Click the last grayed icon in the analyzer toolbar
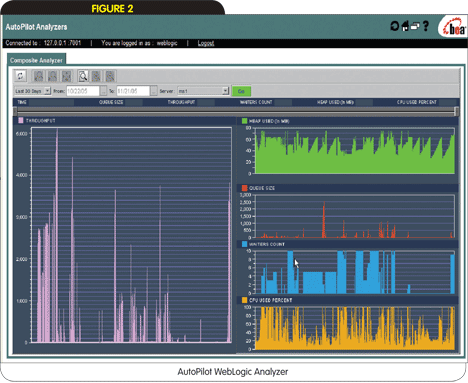Viewport: 468px width, 383px height. pyautogui.click(x=110, y=76)
